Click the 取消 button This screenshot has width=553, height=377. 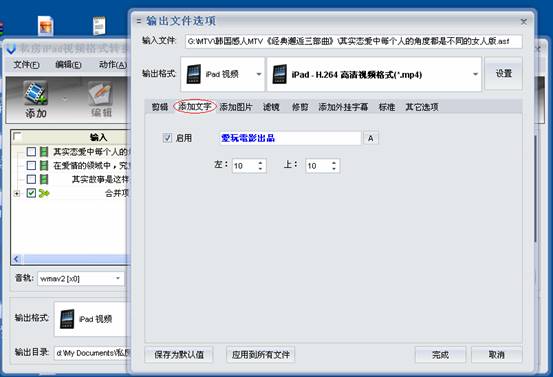click(x=497, y=354)
